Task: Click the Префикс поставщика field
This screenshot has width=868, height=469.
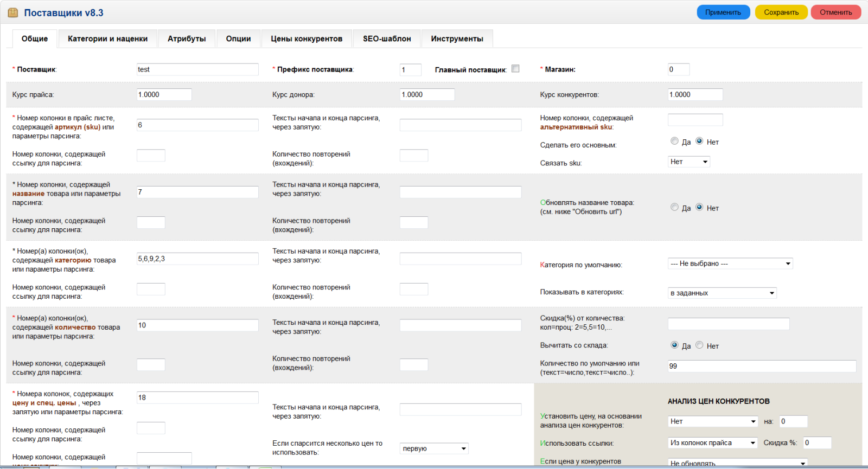Action: click(411, 69)
